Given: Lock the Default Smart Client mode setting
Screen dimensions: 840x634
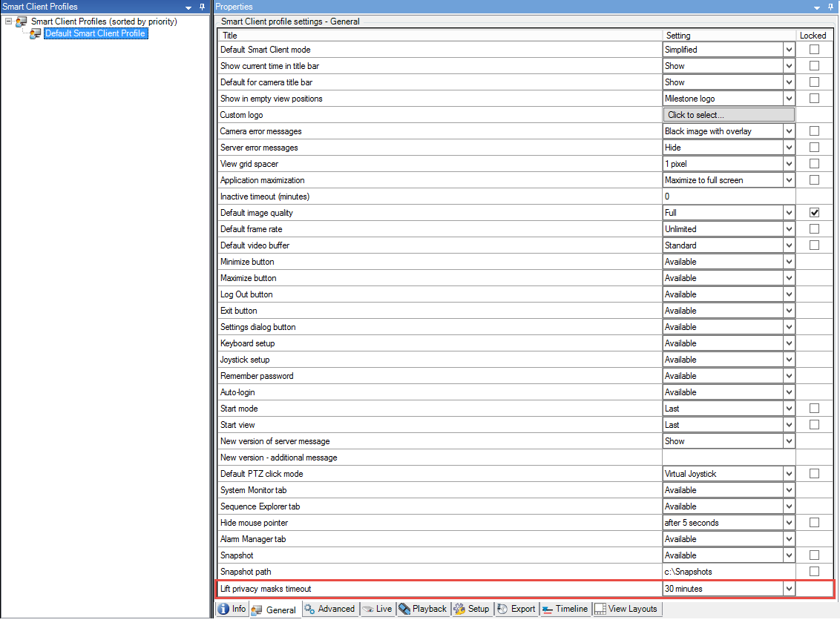Looking at the screenshot, I should tap(814, 50).
